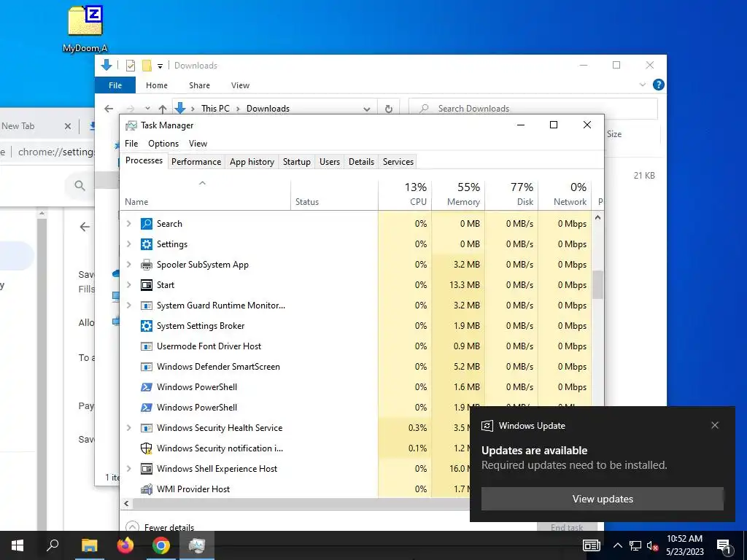Image resolution: width=747 pixels, height=560 pixels.
Task: Expand the Settings process group
Action: (128, 244)
